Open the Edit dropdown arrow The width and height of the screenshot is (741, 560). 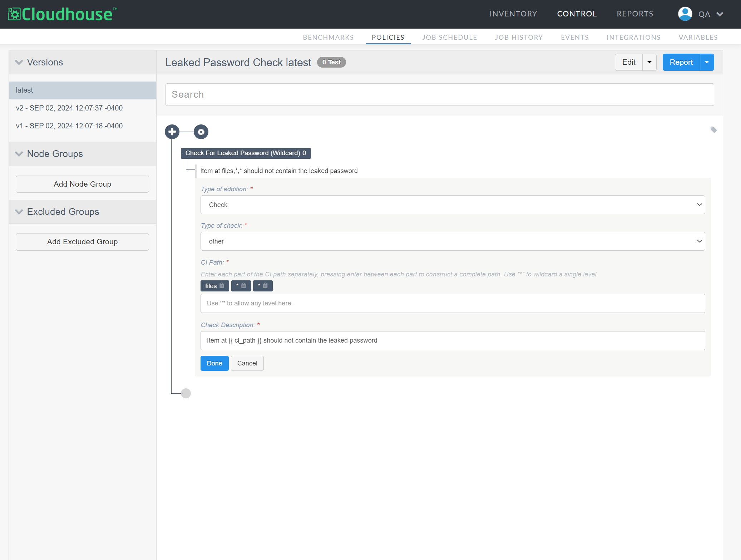pyautogui.click(x=649, y=62)
